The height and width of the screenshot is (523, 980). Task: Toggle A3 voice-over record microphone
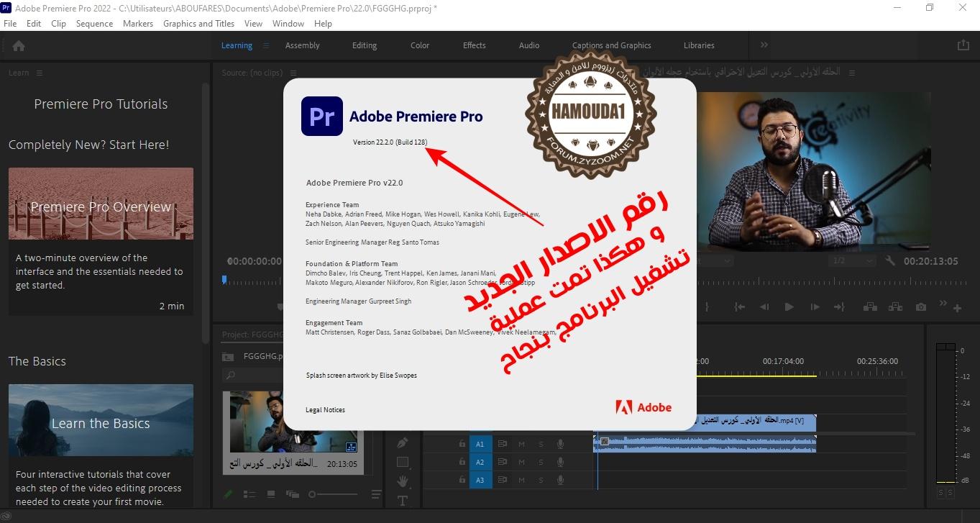pyautogui.click(x=560, y=480)
